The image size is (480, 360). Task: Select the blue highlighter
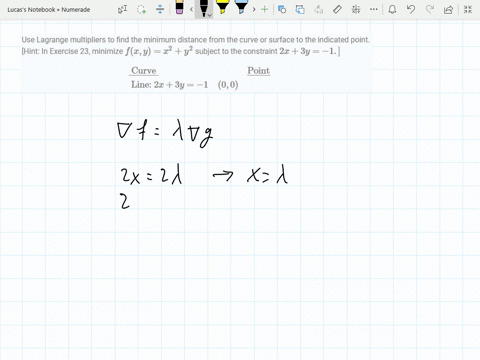point(241,7)
